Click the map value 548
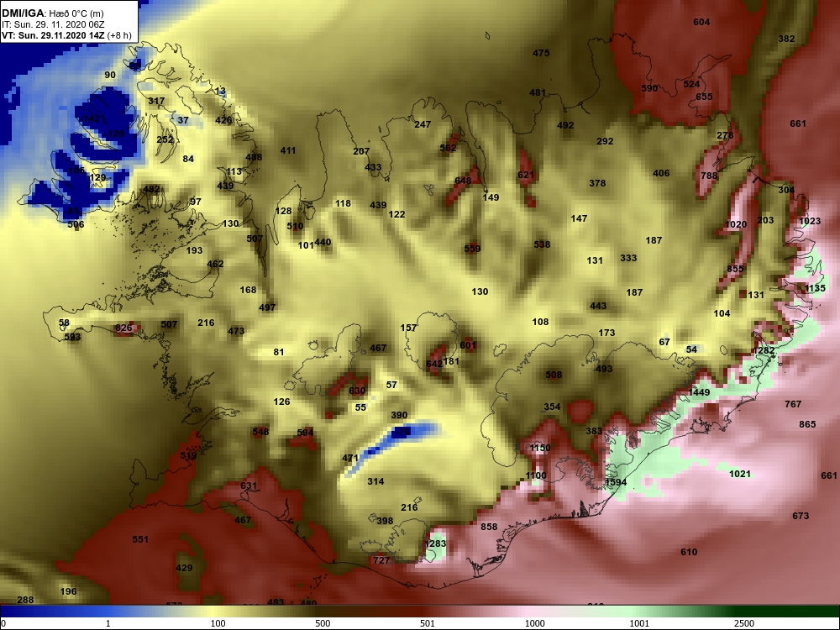The width and height of the screenshot is (840, 630). coord(260,432)
